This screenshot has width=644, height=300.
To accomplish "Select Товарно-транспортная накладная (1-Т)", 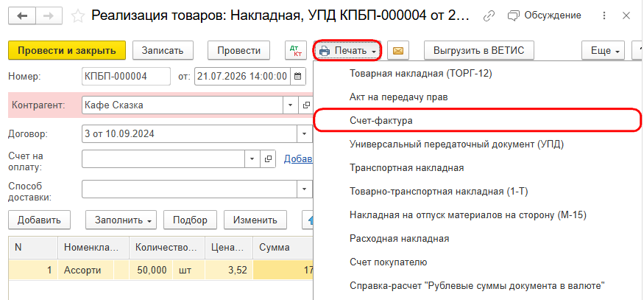I will [478, 192].
